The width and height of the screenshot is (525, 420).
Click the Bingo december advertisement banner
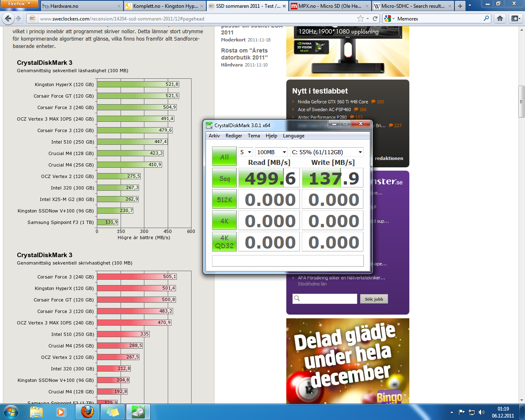[x=348, y=361]
